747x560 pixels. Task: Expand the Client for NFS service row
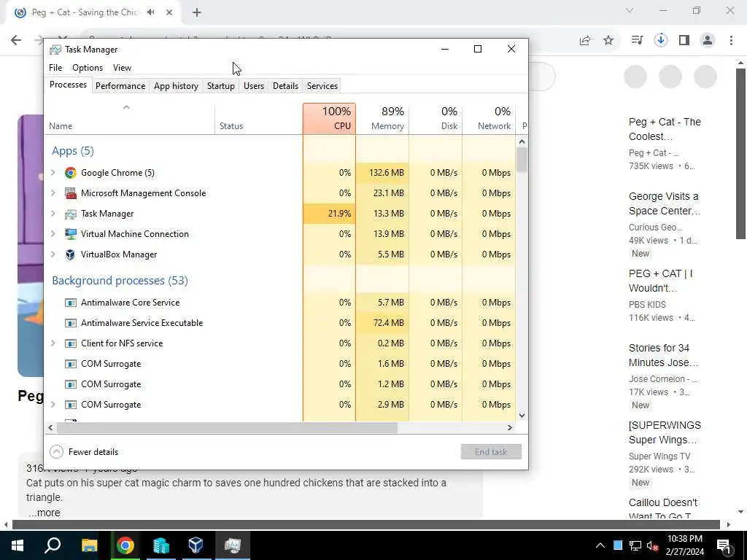coord(53,344)
